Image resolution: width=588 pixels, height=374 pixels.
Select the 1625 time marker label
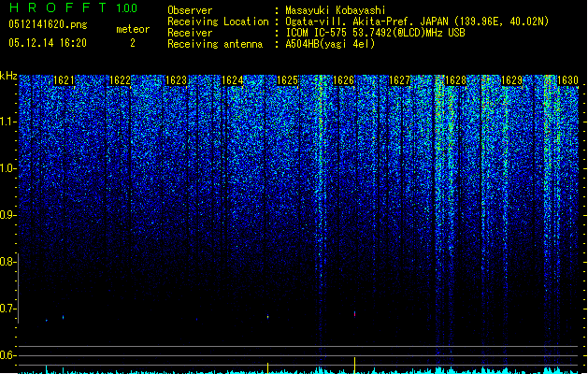287,80
